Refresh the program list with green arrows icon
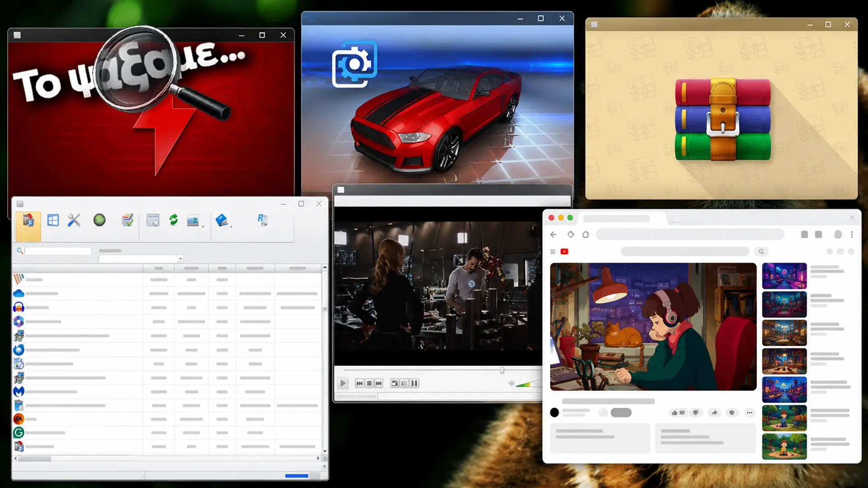The width and height of the screenshot is (868, 488). click(174, 220)
